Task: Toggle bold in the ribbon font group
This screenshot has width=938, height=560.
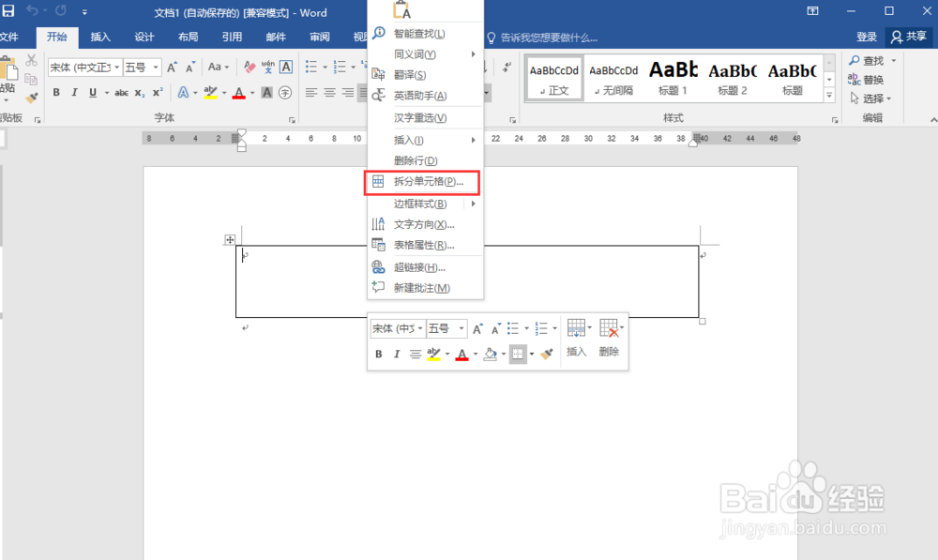Action: pyautogui.click(x=56, y=92)
